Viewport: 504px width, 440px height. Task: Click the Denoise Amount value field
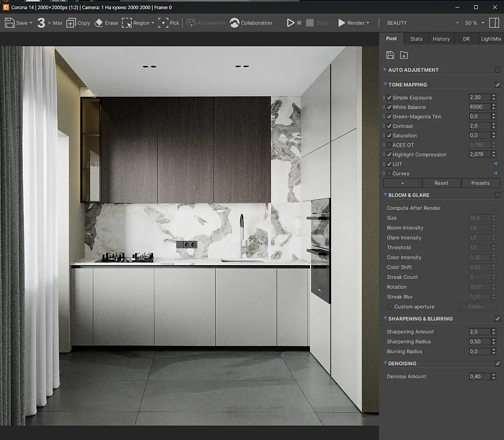479,376
